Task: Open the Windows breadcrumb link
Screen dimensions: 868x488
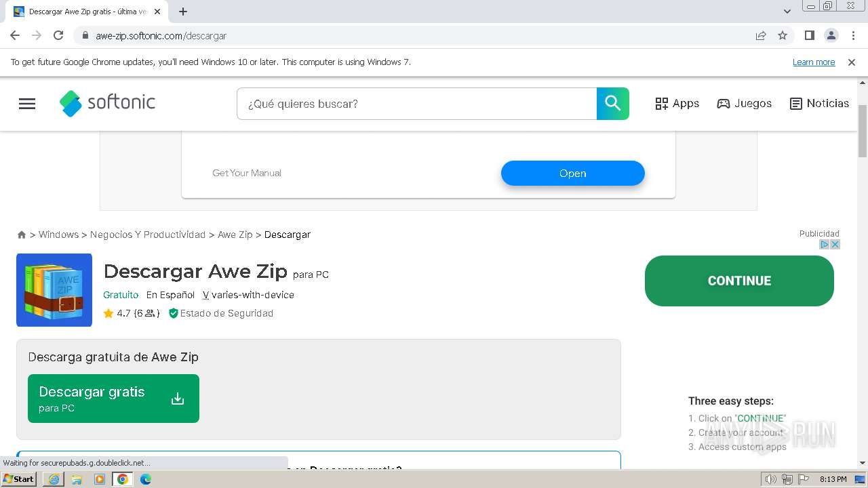Action: pos(58,235)
